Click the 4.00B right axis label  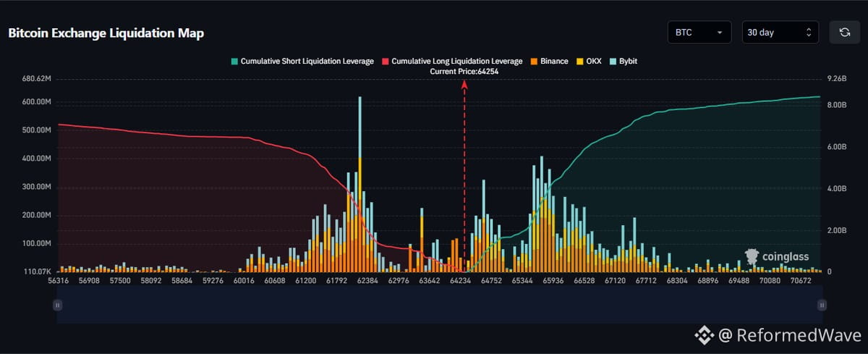pyautogui.click(x=836, y=189)
